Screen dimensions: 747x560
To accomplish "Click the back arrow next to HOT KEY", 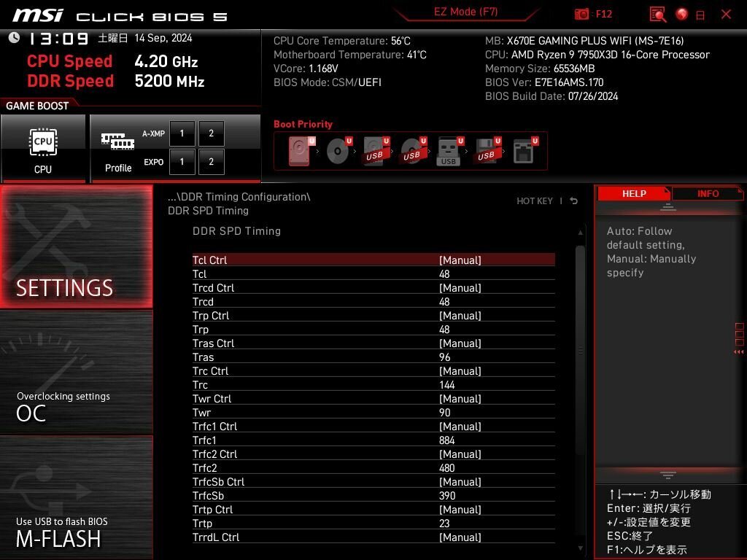I will point(574,201).
